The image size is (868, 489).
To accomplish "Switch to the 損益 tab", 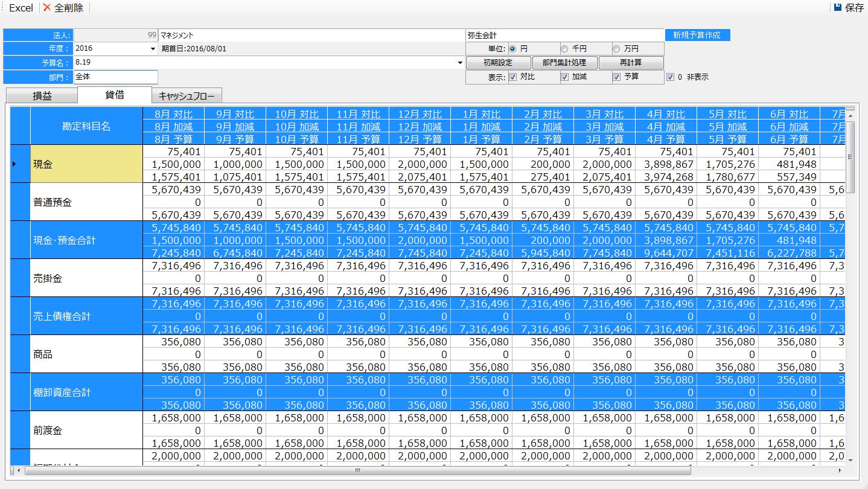I will tap(42, 95).
